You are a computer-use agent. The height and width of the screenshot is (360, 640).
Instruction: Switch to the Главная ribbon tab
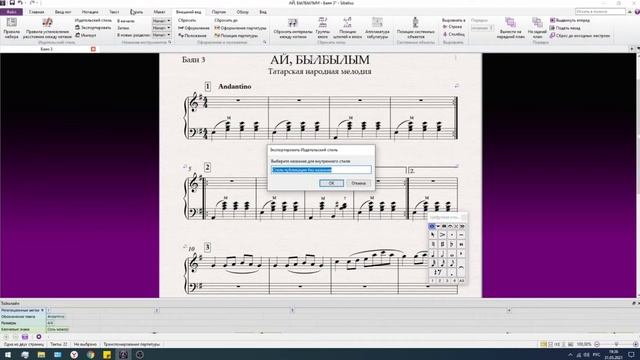pos(36,12)
